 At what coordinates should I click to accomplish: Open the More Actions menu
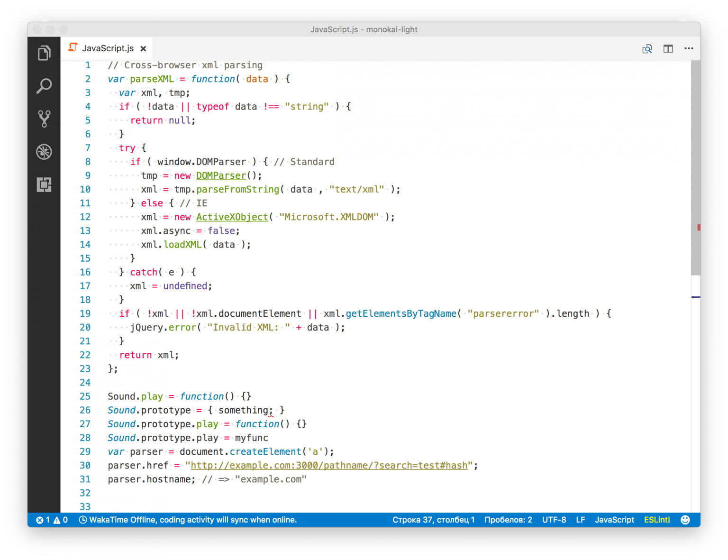point(689,48)
